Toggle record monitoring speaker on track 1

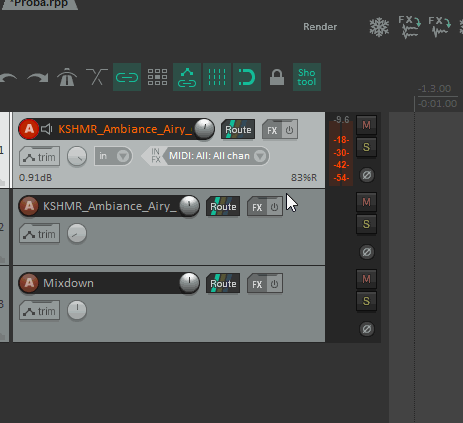coord(47,129)
